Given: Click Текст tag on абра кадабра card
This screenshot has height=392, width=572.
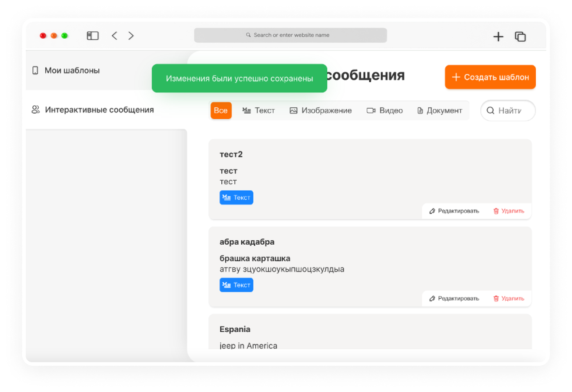Looking at the screenshot, I should tap(236, 285).
